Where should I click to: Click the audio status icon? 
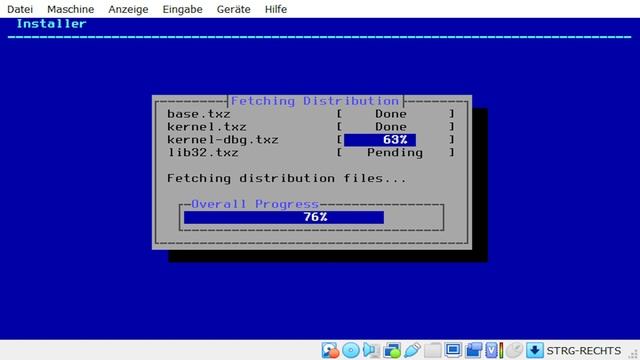point(371,350)
